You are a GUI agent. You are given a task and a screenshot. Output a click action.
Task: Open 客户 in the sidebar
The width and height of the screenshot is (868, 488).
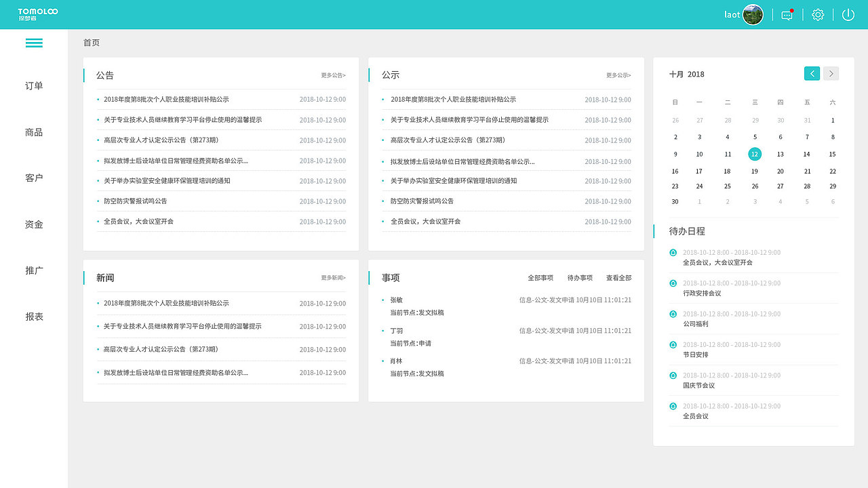pos(34,178)
